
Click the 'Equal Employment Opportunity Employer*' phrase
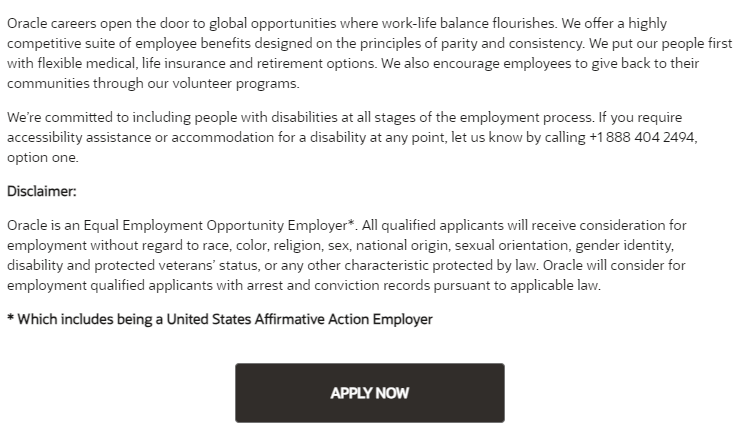(219, 225)
